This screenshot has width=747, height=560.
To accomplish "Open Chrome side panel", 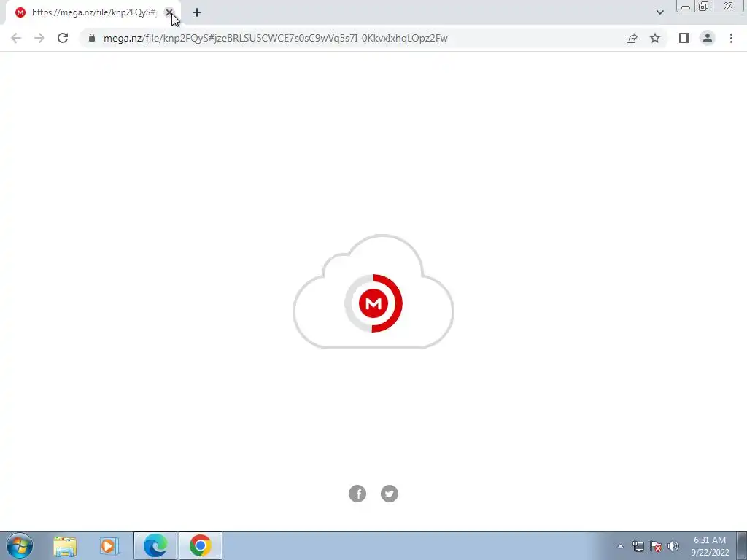I will [x=684, y=38].
